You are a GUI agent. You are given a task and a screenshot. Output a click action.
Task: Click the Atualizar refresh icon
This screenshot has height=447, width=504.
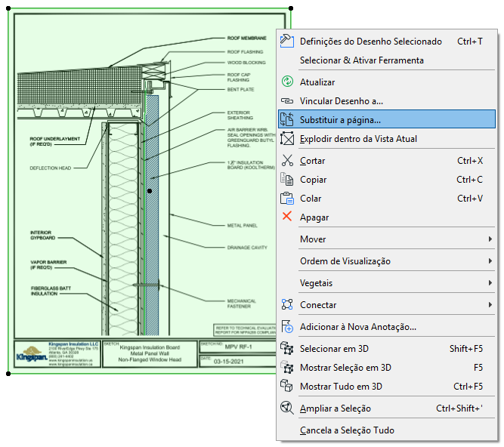[287, 82]
